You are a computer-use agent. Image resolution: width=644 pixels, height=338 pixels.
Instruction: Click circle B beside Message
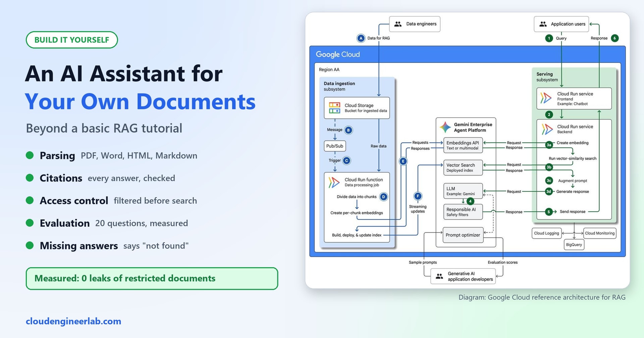348,130
